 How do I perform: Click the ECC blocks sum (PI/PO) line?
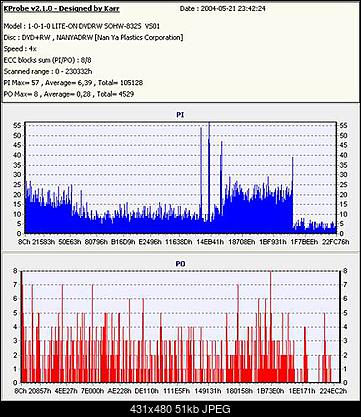(x=47, y=60)
